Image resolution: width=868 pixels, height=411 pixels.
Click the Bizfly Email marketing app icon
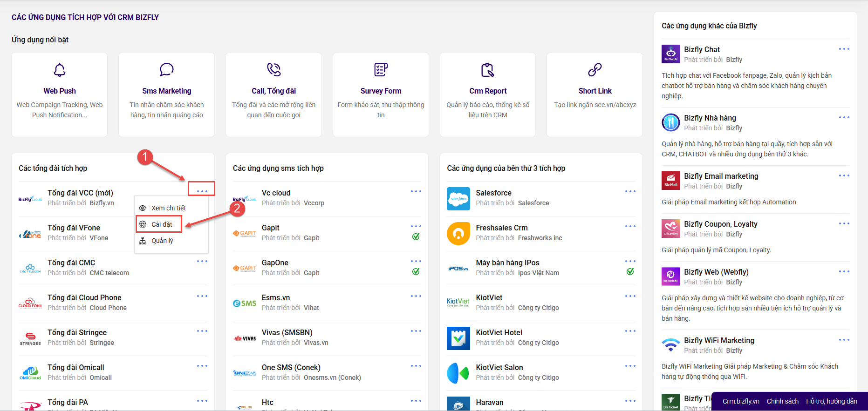point(671,181)
